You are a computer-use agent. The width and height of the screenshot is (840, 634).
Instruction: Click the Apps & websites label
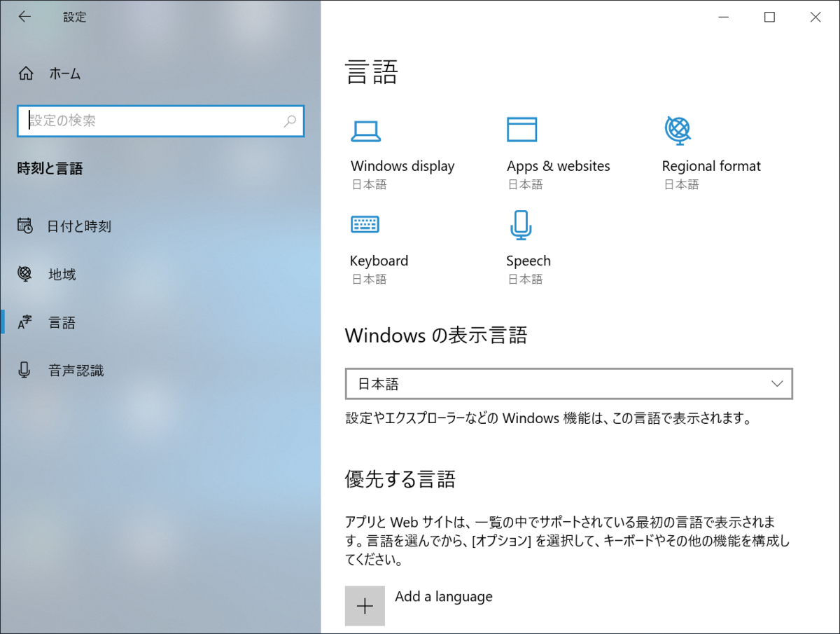(x=559, y=166)
